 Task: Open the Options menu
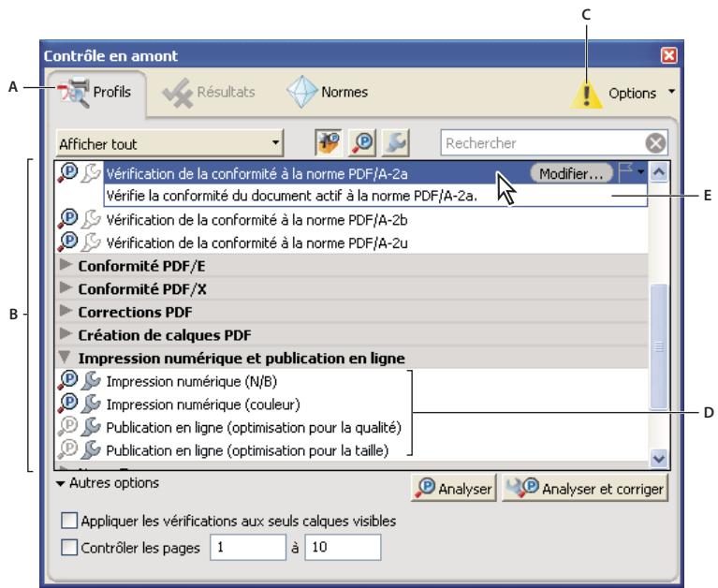point(641,93)
